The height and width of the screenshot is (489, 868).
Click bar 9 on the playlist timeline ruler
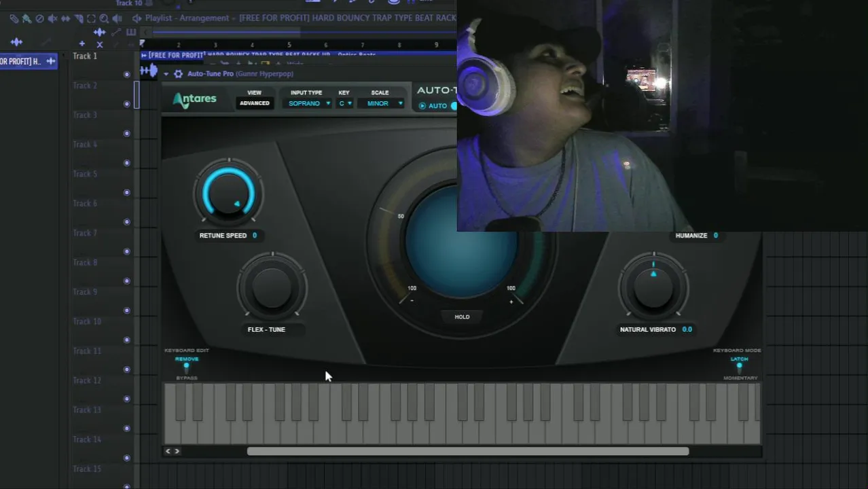pos(436,45)
